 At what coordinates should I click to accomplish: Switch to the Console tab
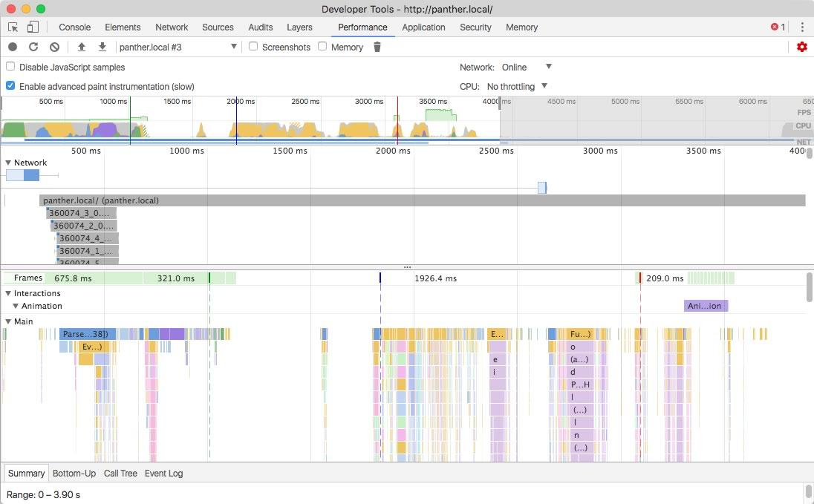pyautogui.click(x=75, y=27)
